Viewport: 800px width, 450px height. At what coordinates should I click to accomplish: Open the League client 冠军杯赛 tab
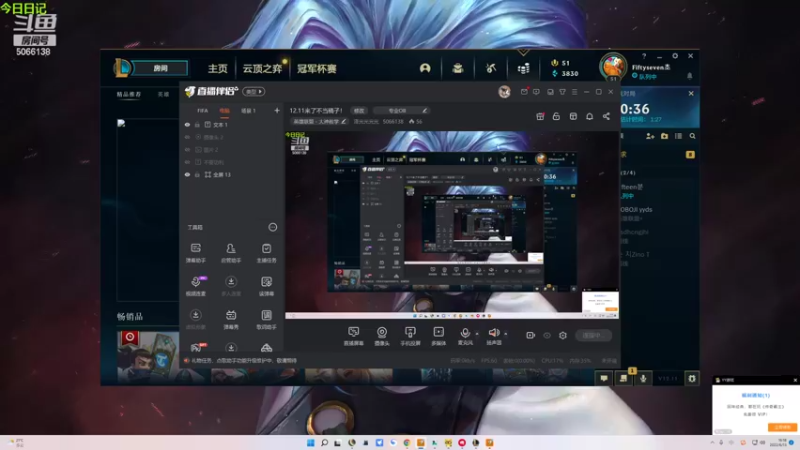(x=316, y=68)
